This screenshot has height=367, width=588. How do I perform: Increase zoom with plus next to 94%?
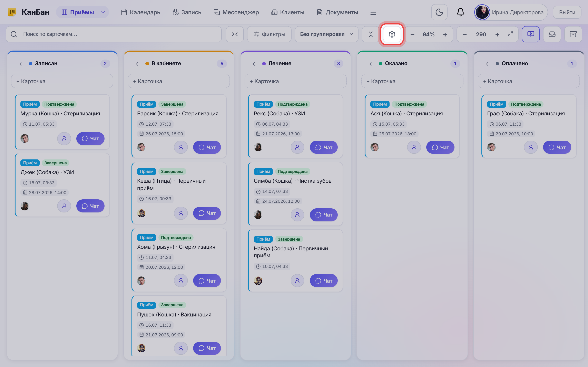[445, 34]
